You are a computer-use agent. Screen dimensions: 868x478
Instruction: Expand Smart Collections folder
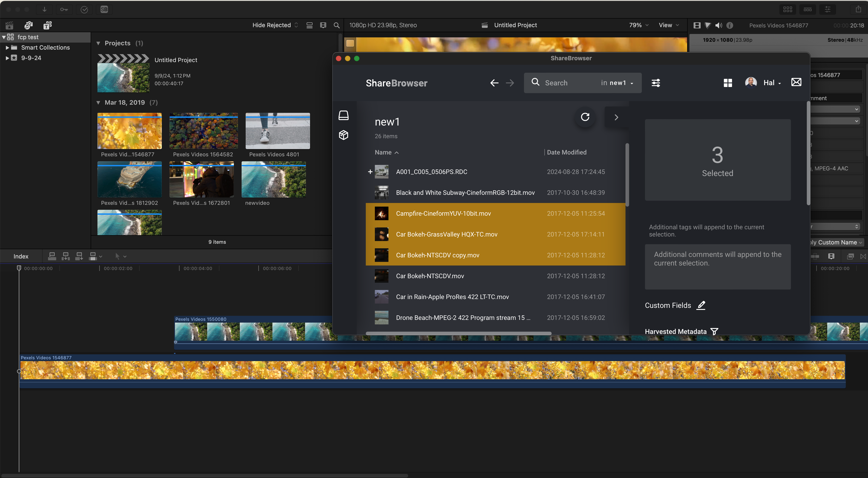click(7, 48)
